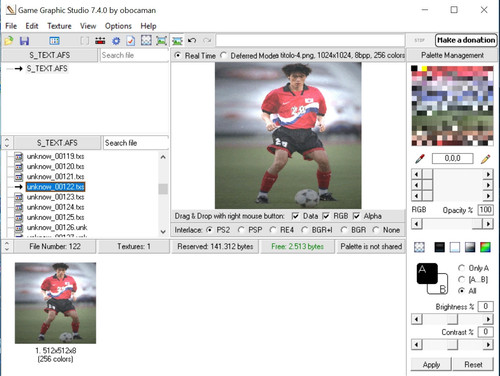Select the eyedropper color picker tool

click(x=420, y=159)
